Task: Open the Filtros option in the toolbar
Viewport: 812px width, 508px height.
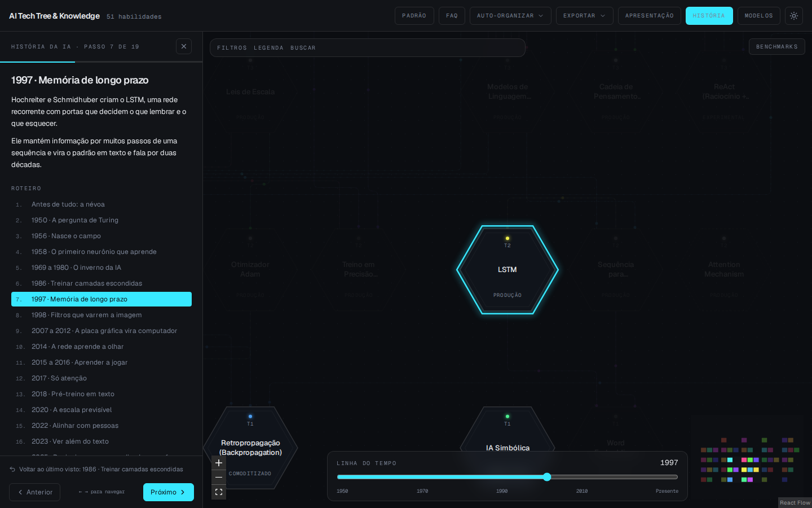Action: [232, 48]
